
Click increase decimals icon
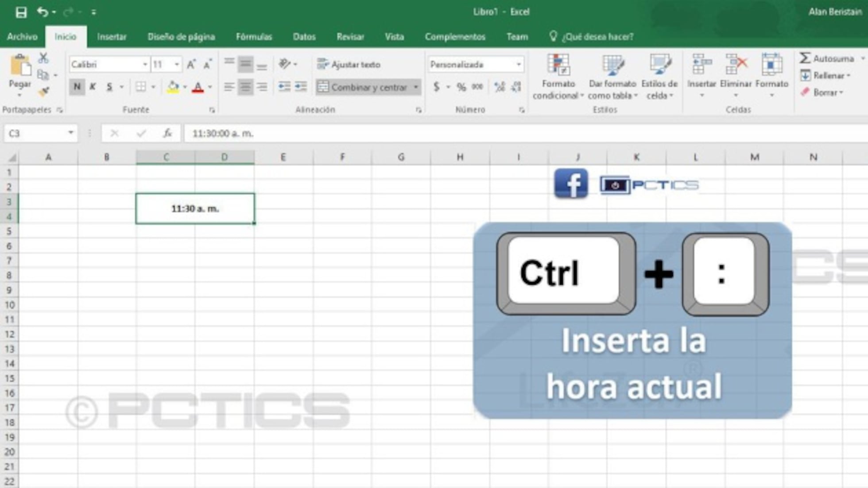[500, 87]
